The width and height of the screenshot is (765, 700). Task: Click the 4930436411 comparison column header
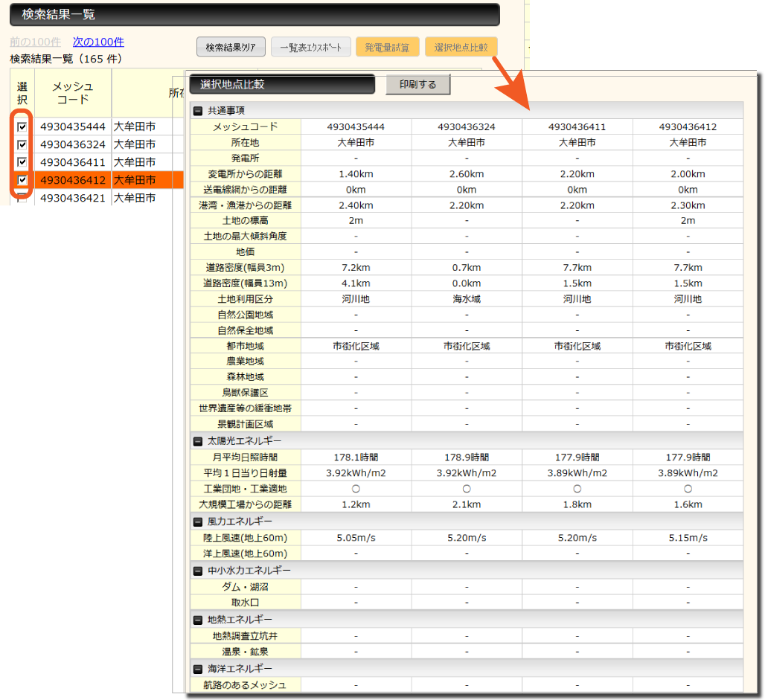577,126
